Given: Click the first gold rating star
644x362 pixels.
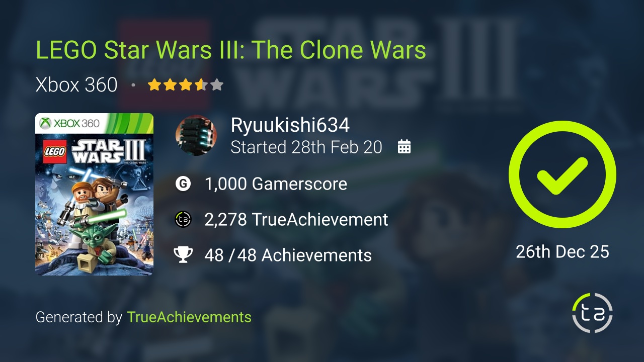Looking at the screenshot, I should [x=154, y=84].
